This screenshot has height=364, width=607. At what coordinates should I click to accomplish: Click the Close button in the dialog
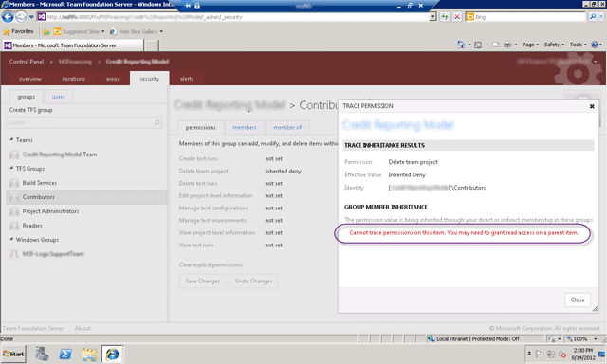[x=578, y=300]
